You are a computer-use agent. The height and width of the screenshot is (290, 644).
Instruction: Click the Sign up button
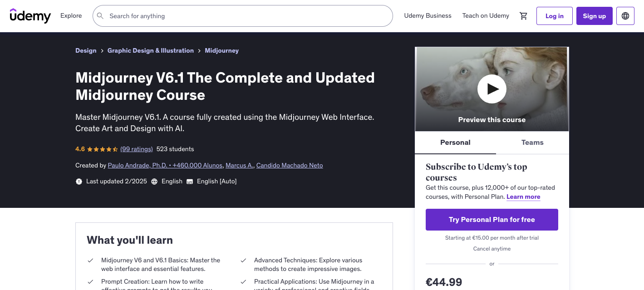[x=594, y=15]
